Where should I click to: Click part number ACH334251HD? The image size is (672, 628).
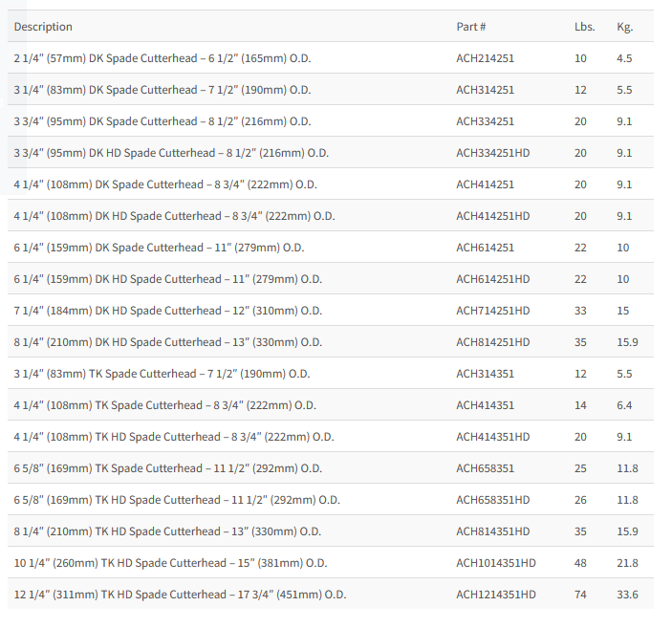click(x=492, y=153)
